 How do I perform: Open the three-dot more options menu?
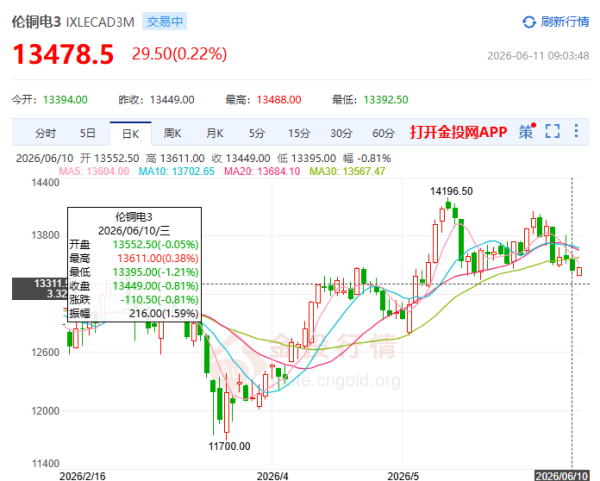coord(576,131)
